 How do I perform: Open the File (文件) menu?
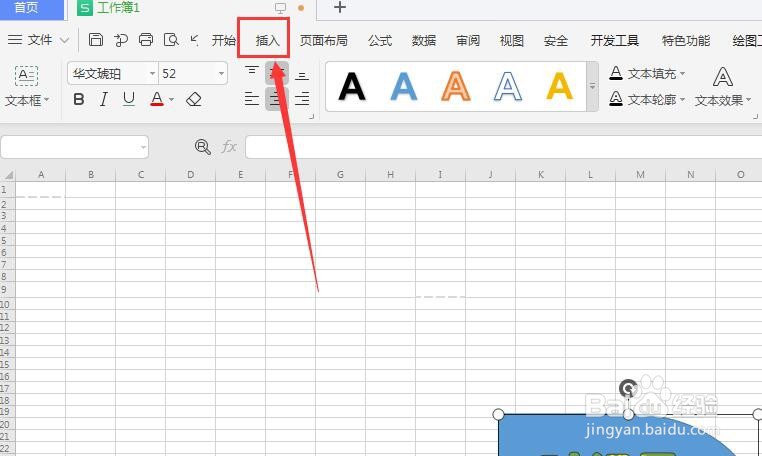point(39,39)
